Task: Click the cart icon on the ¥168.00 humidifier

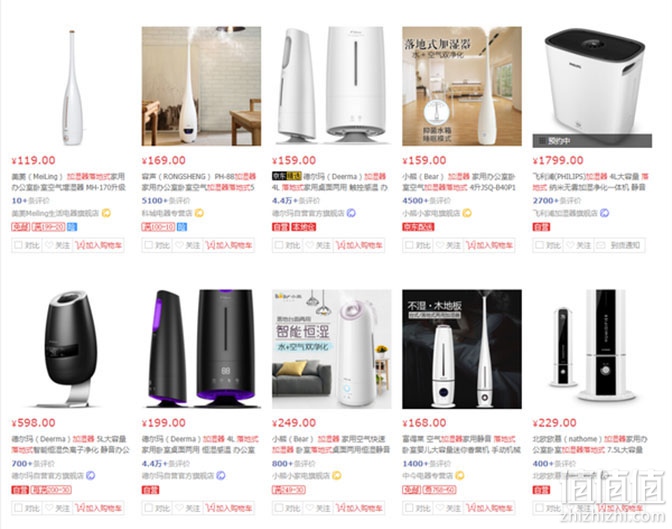Action: pyautogui.click(x=471, y=508)
